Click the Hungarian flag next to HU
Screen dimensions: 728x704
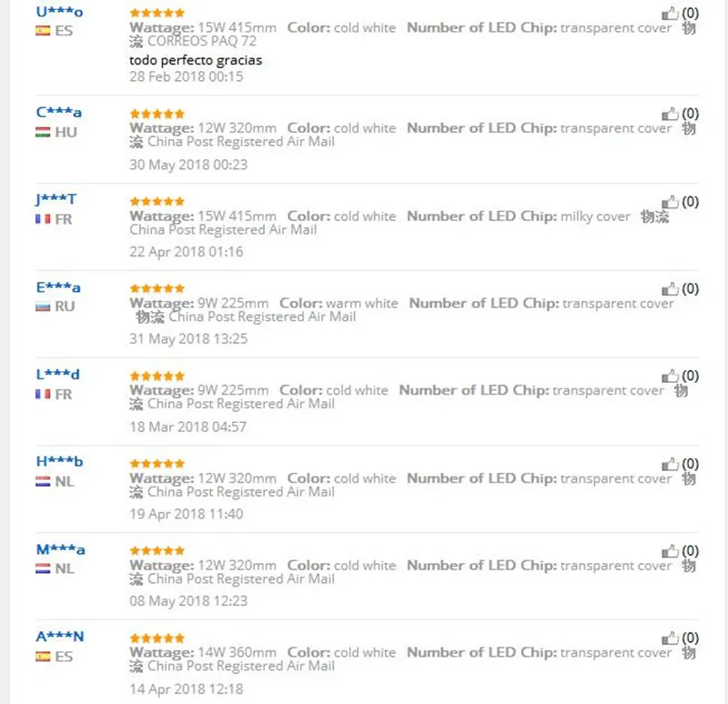pyautogui.click(x=43, y=132)
